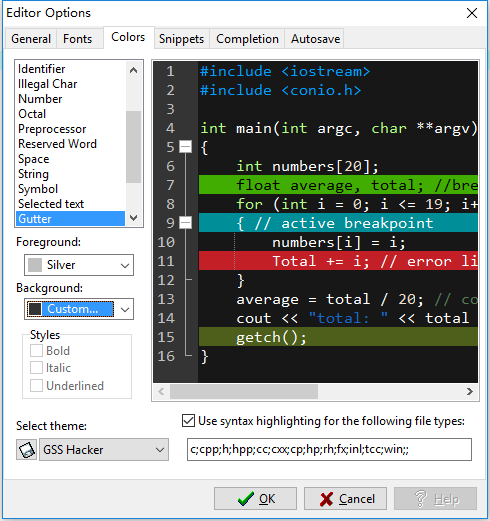Choose Reserved Word in the list
This screenshot has width=490, height=521.
click(x=70, y=144)
